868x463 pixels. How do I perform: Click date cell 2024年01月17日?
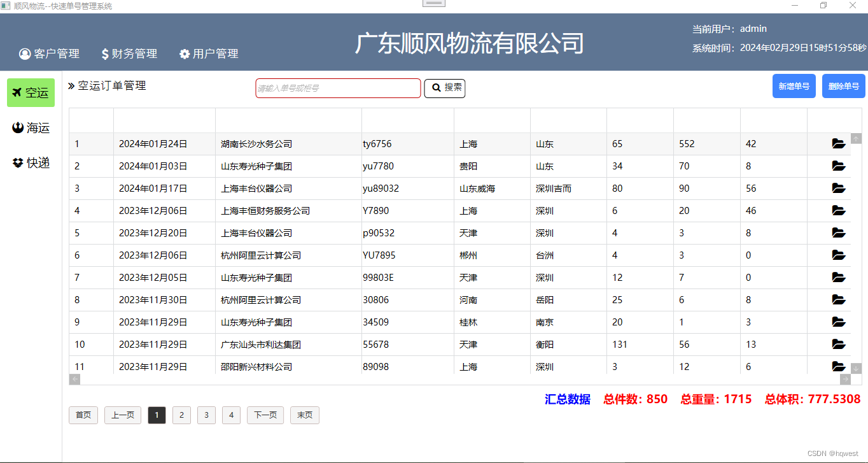tap(153, 189)
